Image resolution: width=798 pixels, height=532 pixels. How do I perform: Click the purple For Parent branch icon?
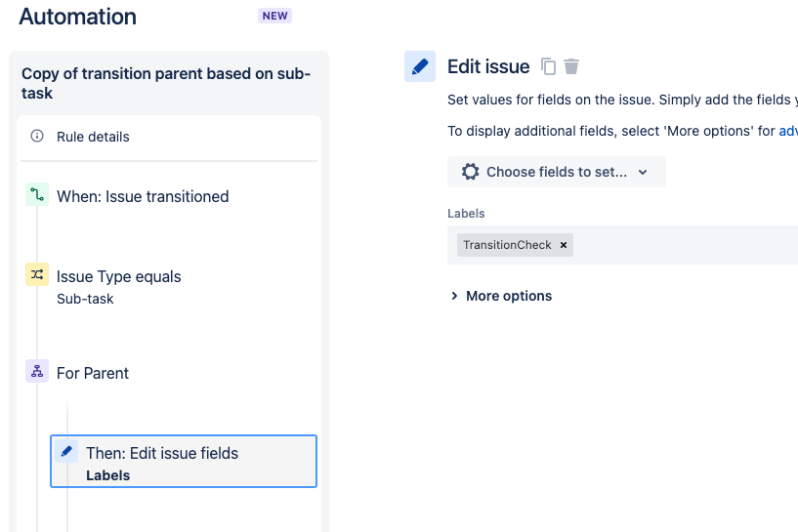(x=37, y=371)
